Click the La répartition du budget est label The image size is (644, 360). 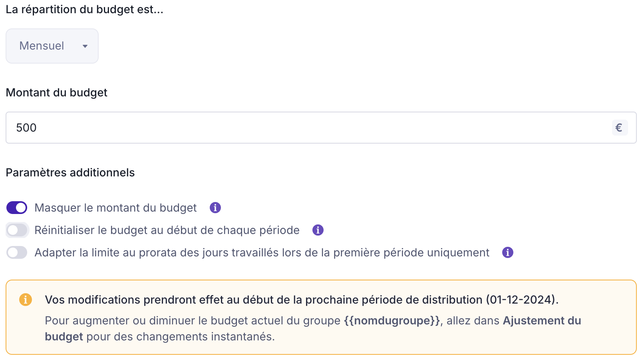tap(84, 9)
